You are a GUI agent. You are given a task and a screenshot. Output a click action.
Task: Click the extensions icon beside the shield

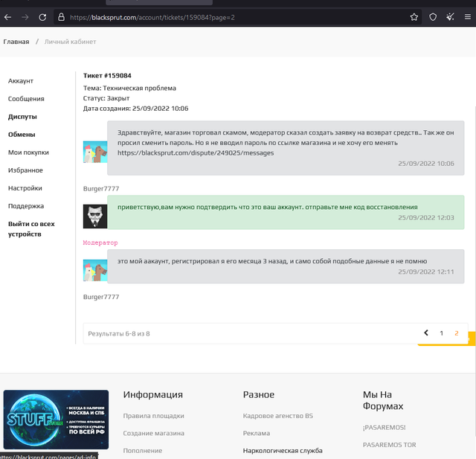click(450, 17)
